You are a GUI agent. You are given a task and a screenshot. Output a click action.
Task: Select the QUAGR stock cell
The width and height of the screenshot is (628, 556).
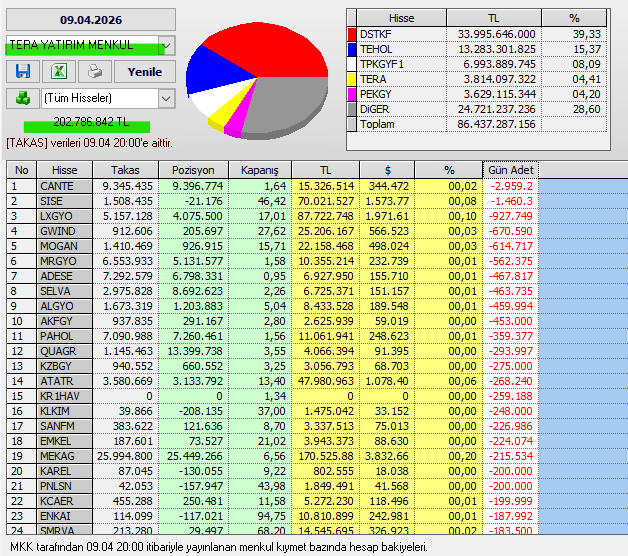64,351
